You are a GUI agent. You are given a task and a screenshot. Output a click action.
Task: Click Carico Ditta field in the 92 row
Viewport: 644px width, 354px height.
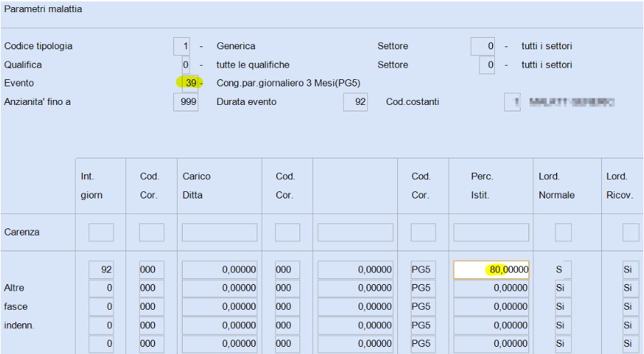pos(220,270)
